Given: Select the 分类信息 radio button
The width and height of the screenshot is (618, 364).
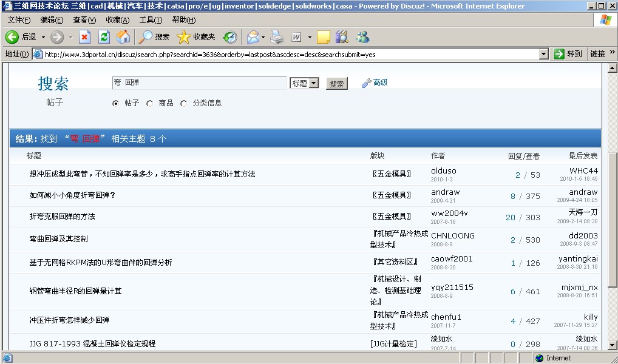Looking at the screenshot, I should point(183,103).
